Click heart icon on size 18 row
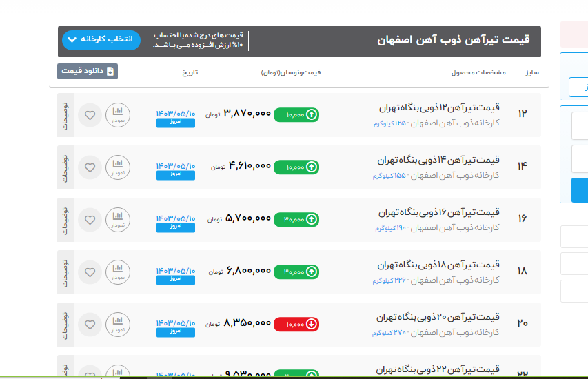This screenshot has width=588, height=379. [90, 272]
